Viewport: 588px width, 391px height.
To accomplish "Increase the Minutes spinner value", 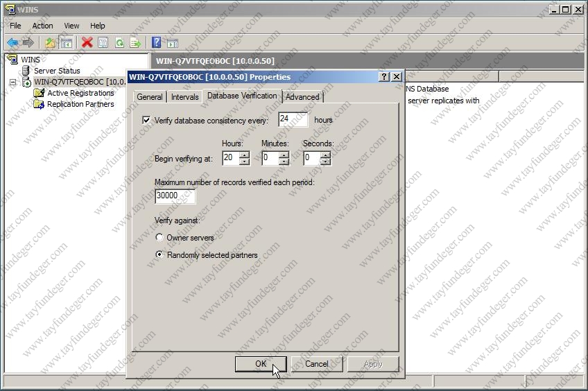I will click(x=284, y=155).
